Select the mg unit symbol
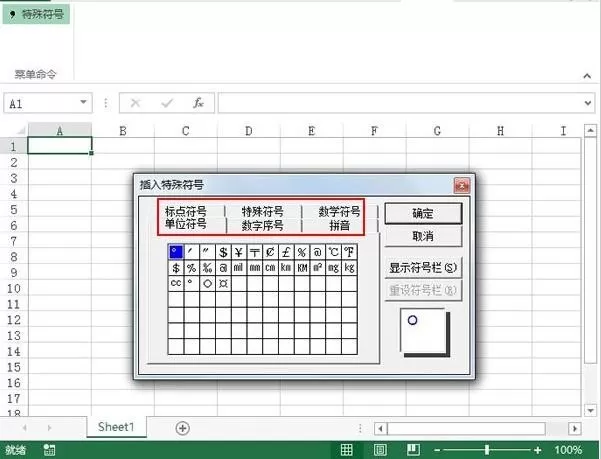Screen dimensions: 601x459 click(x=333, y=268)
